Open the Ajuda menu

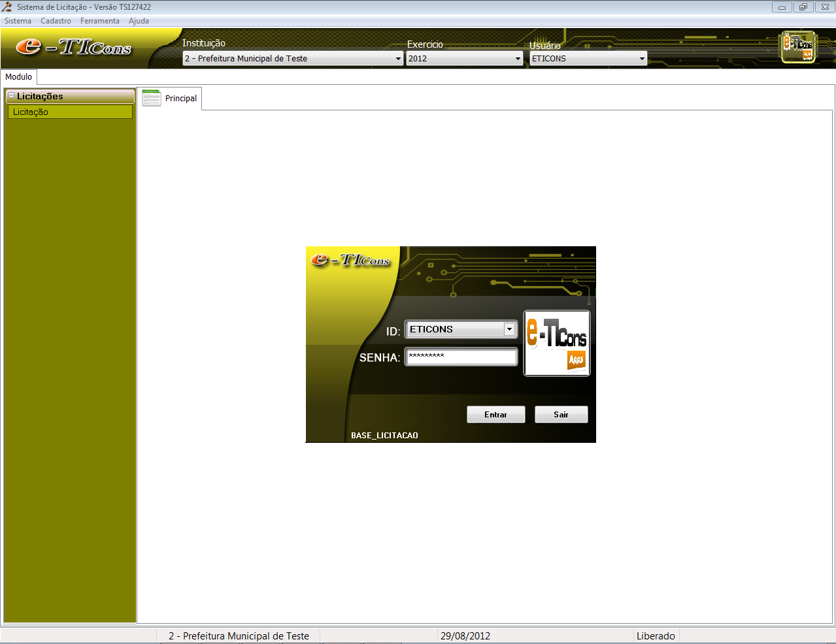139,21
